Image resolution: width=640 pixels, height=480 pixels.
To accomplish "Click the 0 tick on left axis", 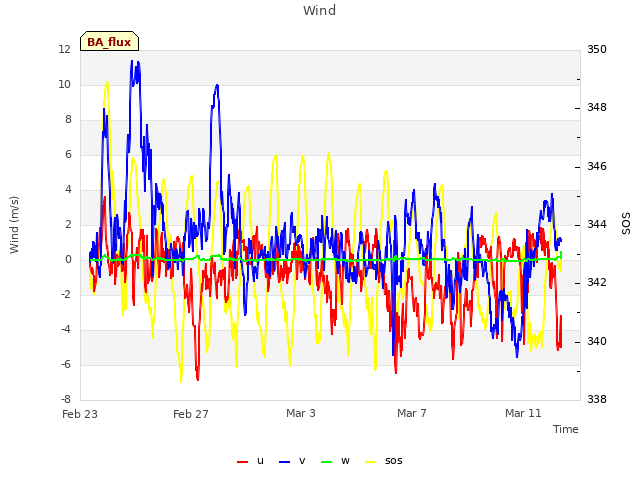I will (68, 259).
